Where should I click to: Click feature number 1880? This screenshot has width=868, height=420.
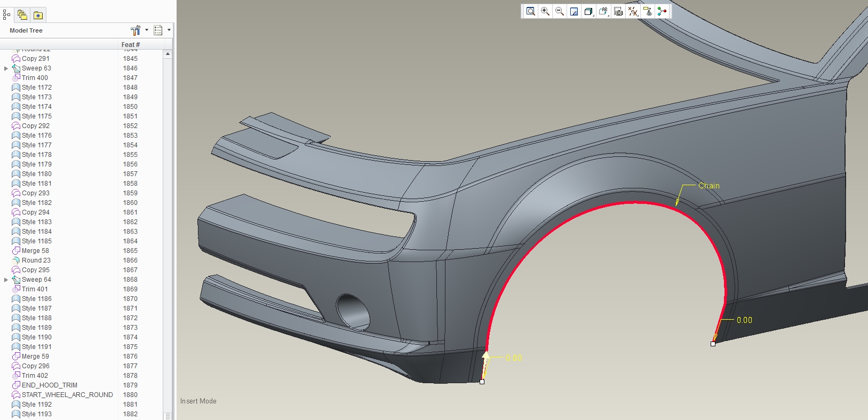[x=130, y=395]
